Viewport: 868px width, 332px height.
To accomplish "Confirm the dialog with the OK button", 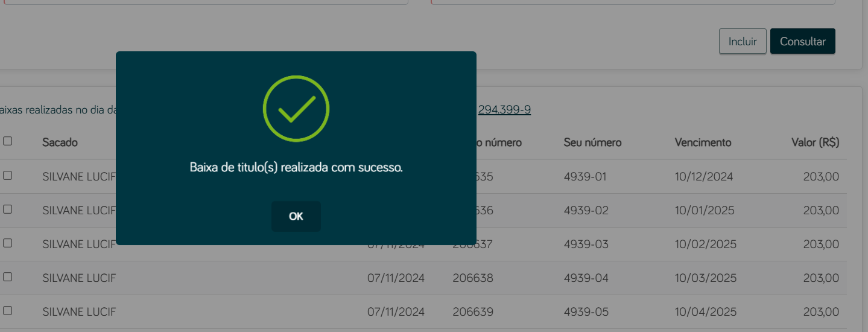I will [296, 216].
